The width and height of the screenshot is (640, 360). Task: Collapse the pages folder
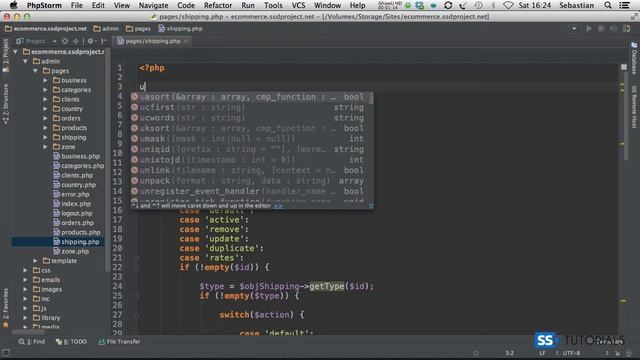tap(36, 71)
